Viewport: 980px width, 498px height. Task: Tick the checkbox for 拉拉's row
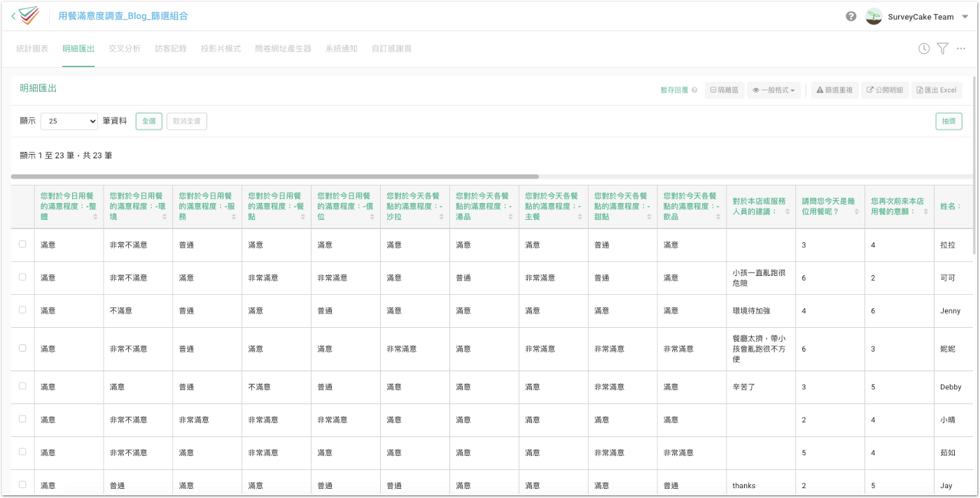click(x=22, y=244)
